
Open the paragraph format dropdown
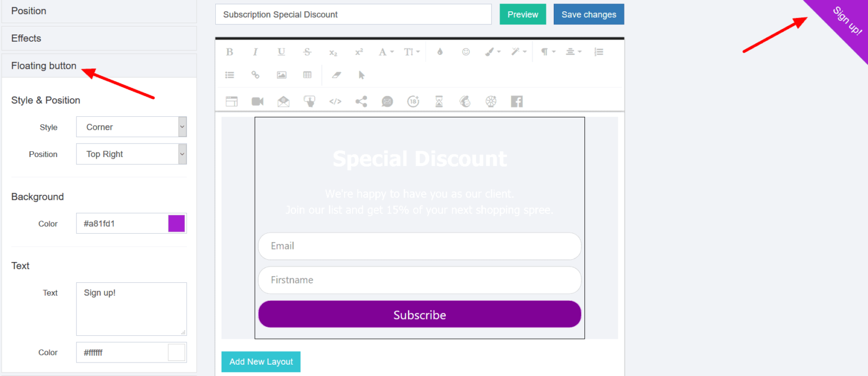coord(548,52)
